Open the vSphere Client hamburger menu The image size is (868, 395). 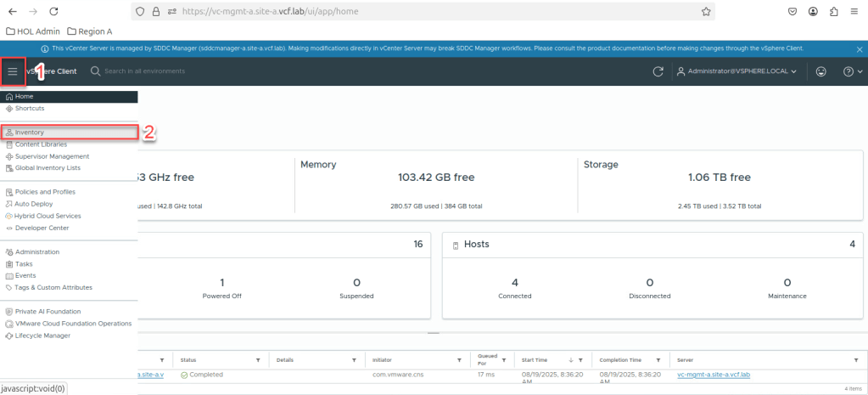tap(13, 71)
